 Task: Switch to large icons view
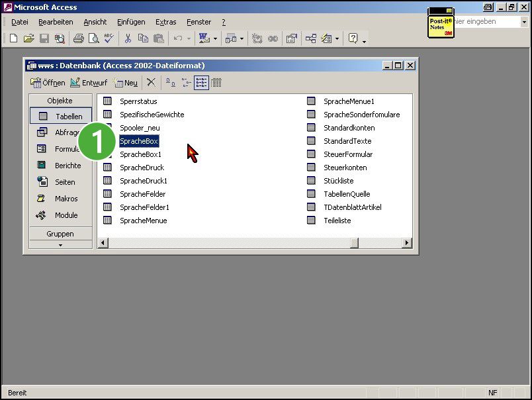(170, 83)
